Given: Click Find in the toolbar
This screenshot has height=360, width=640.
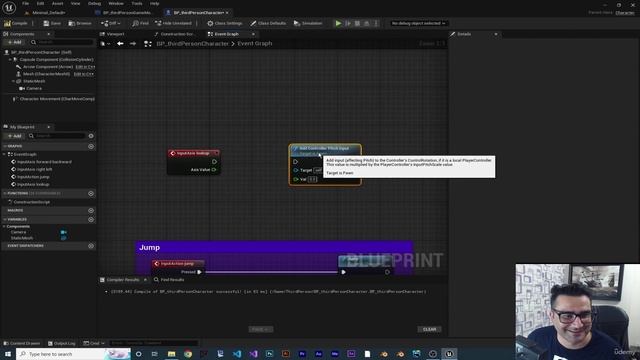Looking at the screenshot, I should click(x=140, y=23).
